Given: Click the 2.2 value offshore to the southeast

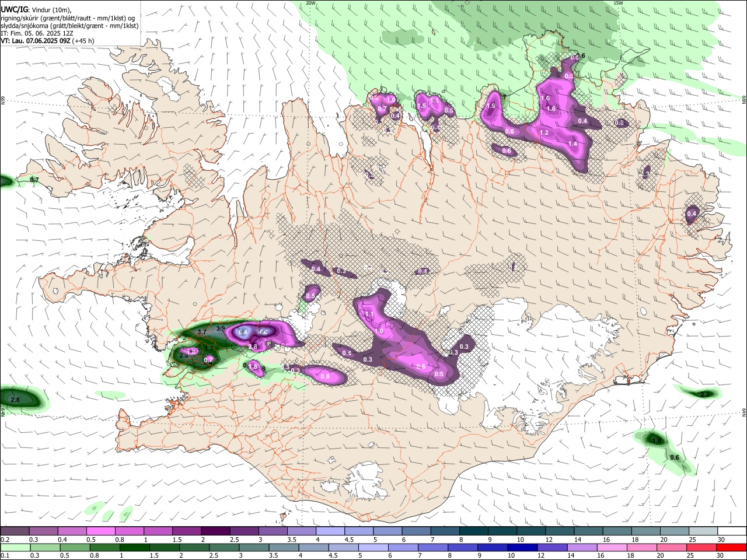Looking at the screenshot, I should click(x=705, y=394).
